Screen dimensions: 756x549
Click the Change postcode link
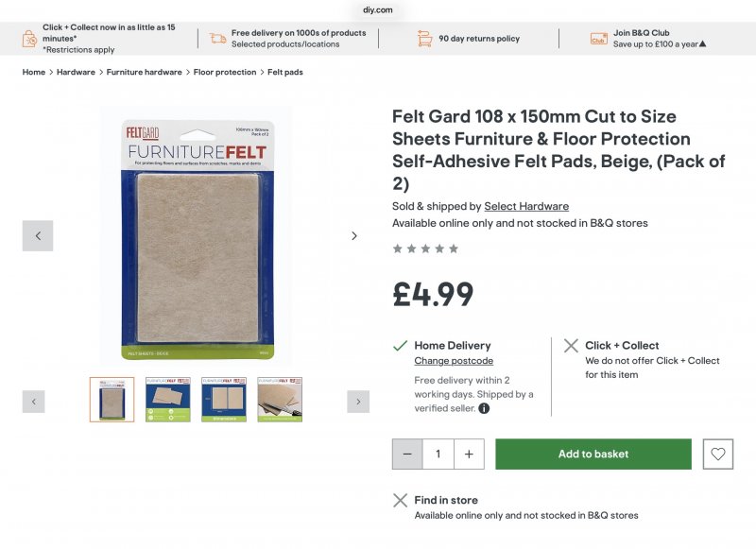click(x=454, y=361)
